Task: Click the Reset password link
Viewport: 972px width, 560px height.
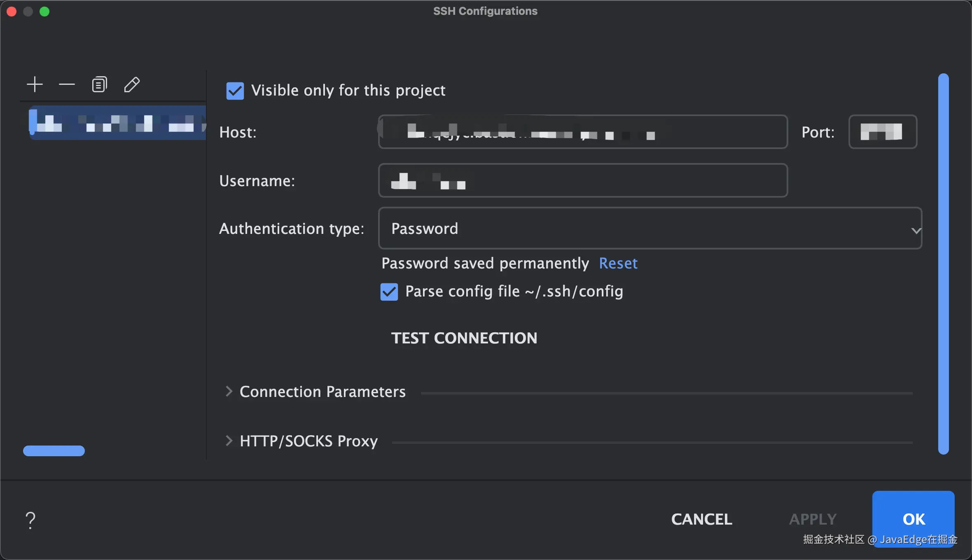Action: [618, 264]
